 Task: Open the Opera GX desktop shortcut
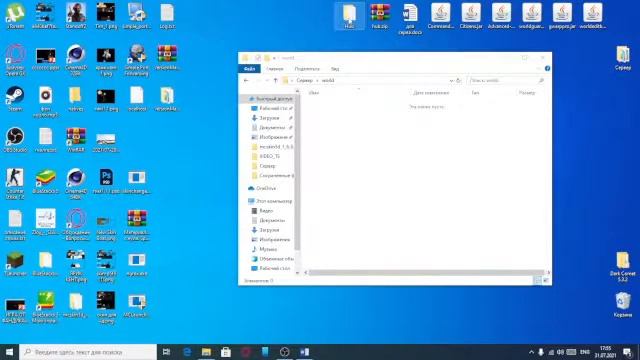pos(15,60)
